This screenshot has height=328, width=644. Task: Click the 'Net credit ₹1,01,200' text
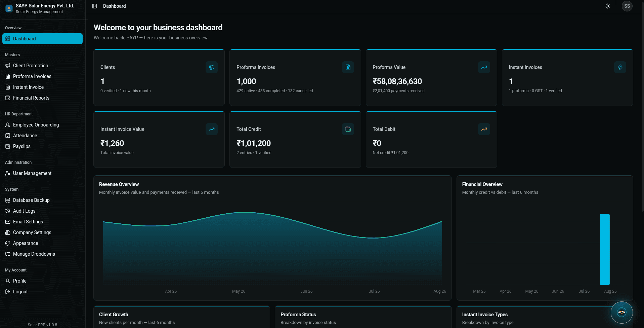click(x=390, y=153)
